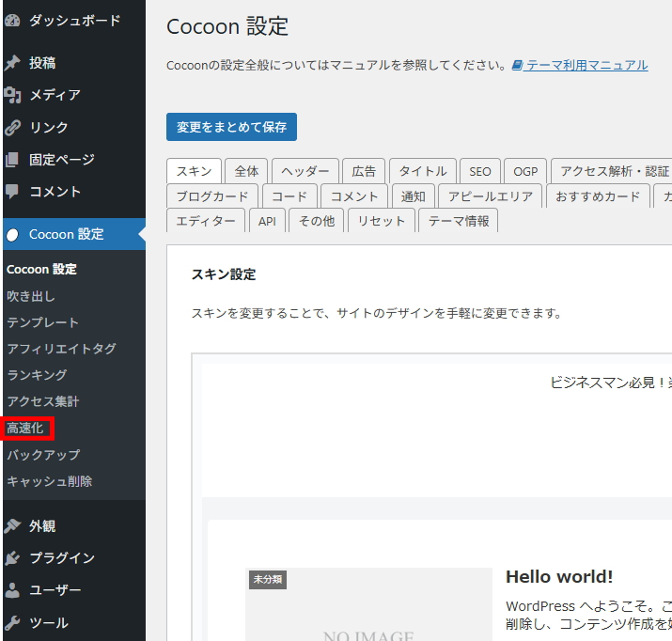This screenshot has height=641, width=672.
Task: Click the Dashboard gauge icon
Action: tap(11, 20)
